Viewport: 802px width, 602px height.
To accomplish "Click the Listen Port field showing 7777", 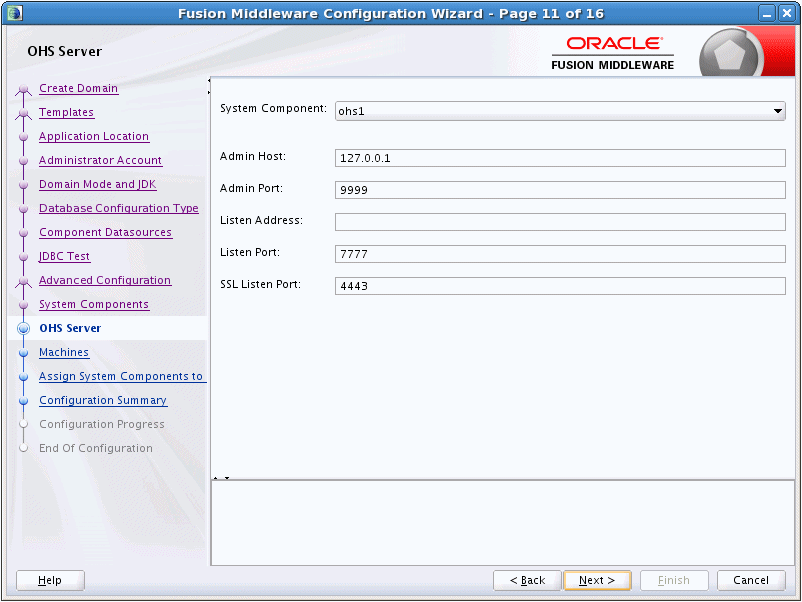I will 560,254.
